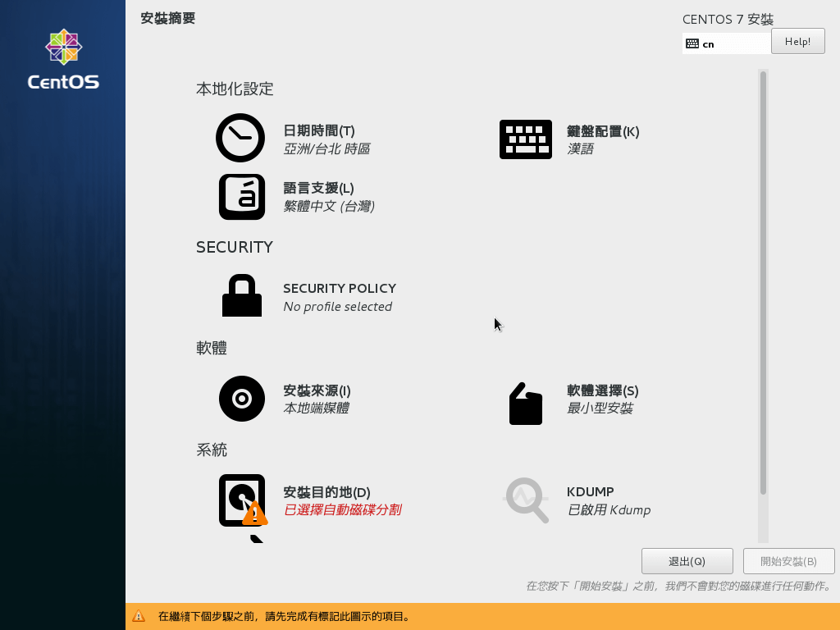
Task: Click the Help! button
Action: click(797, 41)
